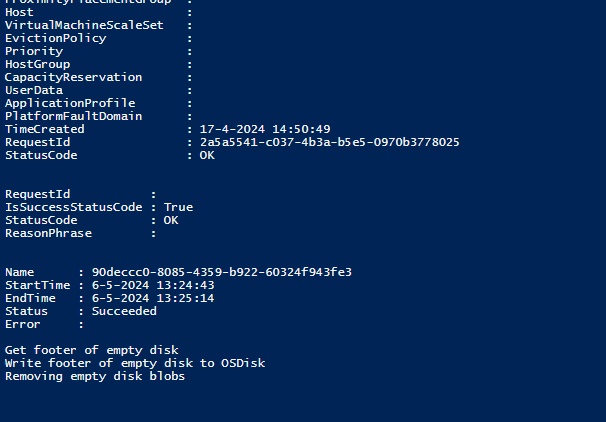Image resolution: width=606 pixels, height=422 pixels.
Task: Click the Succeeded status value
Action: [x=124, y=311]
